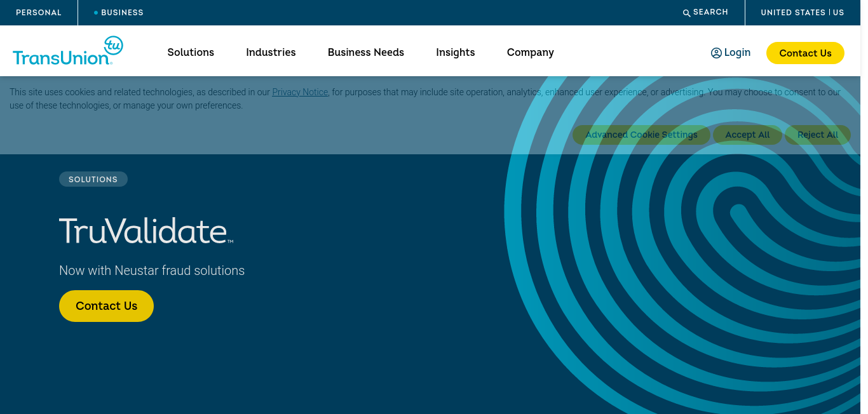This screenshot has height=414, width=868.
Task: Open the Business Needs menu
Action: tap(366, 53)
